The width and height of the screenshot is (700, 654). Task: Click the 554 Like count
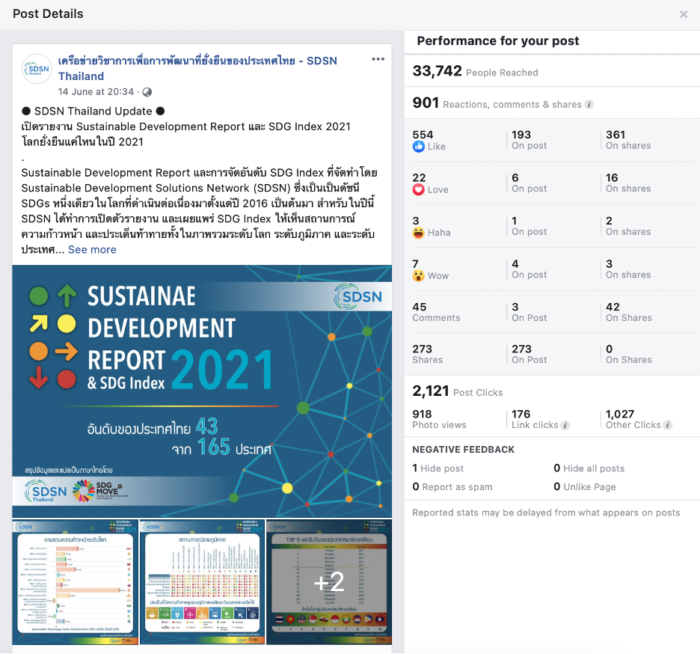pos(423,134)
